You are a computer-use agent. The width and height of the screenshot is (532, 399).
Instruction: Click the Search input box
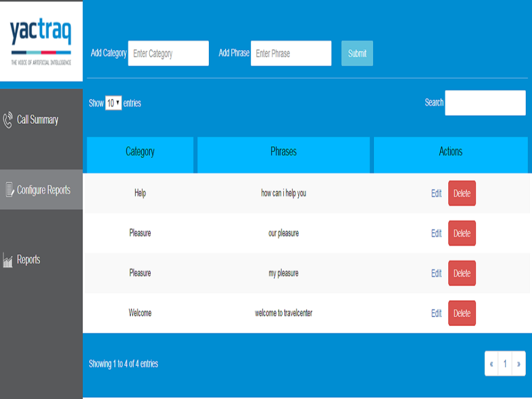485,103
